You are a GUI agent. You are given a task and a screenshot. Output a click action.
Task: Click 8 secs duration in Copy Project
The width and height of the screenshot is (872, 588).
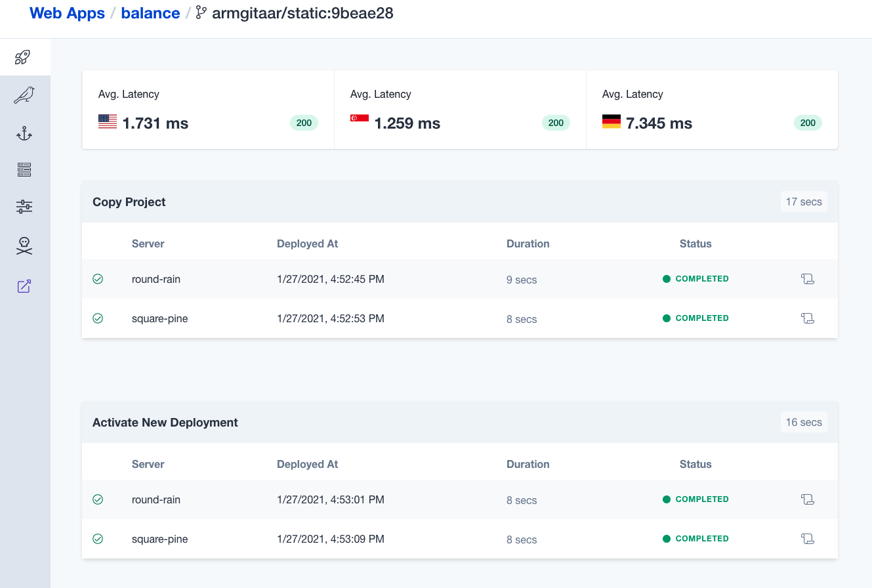click(x=522, y=319)
